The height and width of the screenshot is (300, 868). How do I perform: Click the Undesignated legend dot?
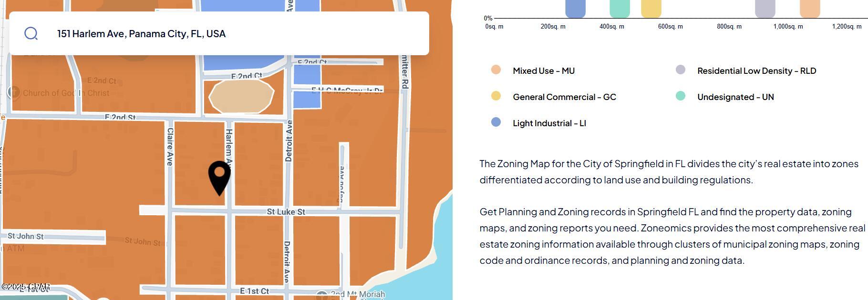click(681, 96)
